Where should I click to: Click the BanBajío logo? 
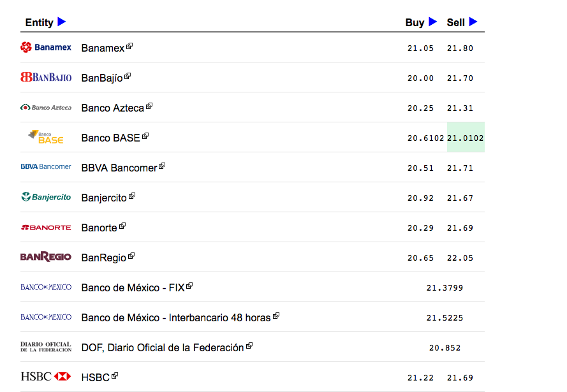pyautogui.click(x=46, y=77)
